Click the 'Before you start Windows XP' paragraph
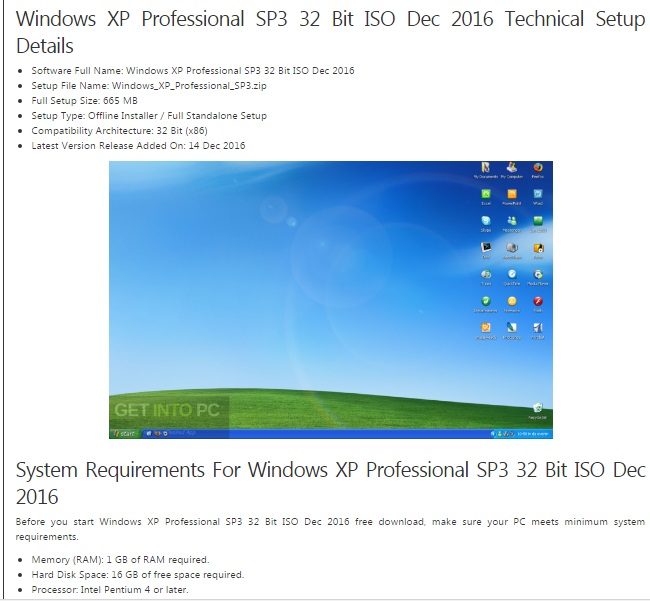650x601 pixels. pos(330,529)
